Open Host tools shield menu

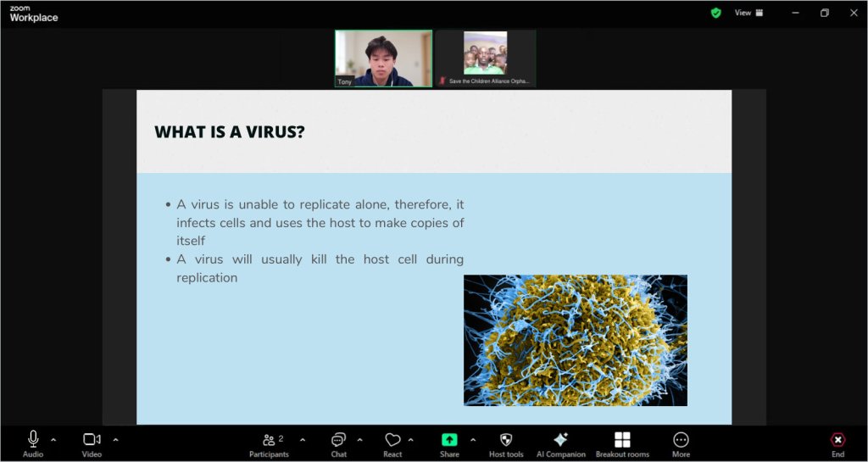click(x=506, y=444)
